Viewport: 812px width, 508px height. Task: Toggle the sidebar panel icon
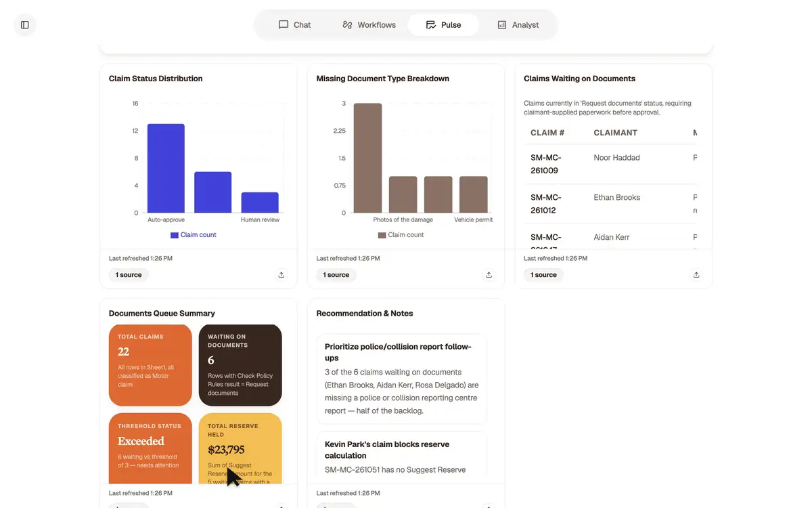(25, 25)
